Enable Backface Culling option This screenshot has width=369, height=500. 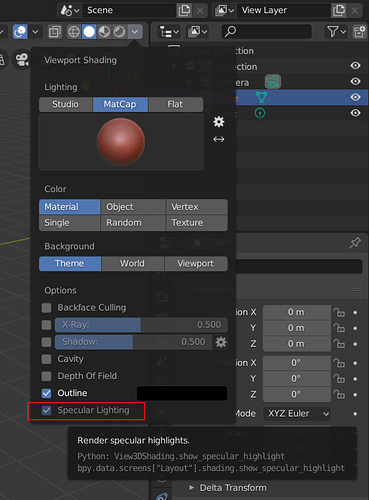click(47, 308)
